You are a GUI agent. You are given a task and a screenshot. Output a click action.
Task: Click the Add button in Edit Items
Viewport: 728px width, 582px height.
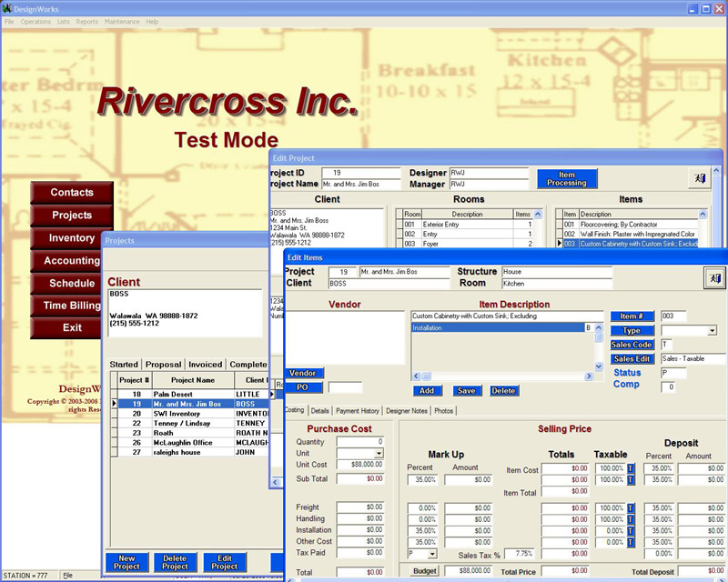[x=427, y=391]
